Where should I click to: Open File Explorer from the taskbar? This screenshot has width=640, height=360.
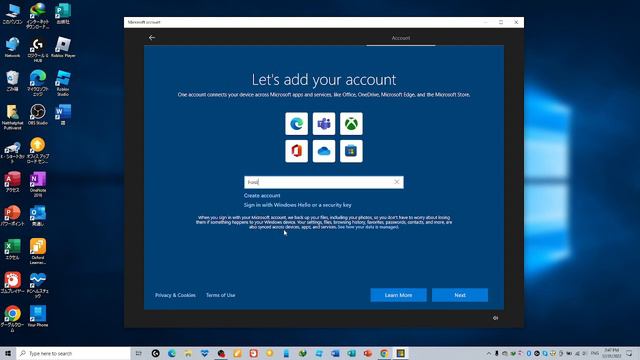pyautogui.click(x=188, y=353)
